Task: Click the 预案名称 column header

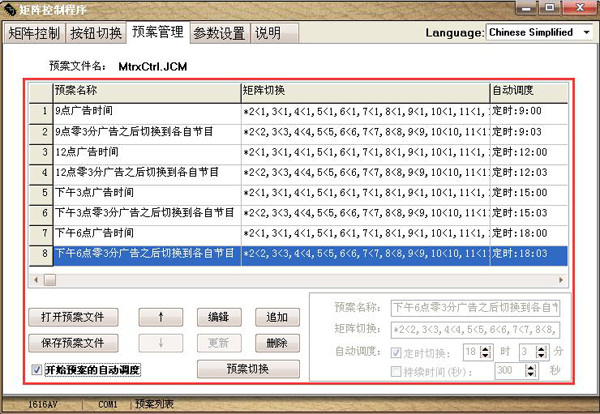Action: coord(147,92)
